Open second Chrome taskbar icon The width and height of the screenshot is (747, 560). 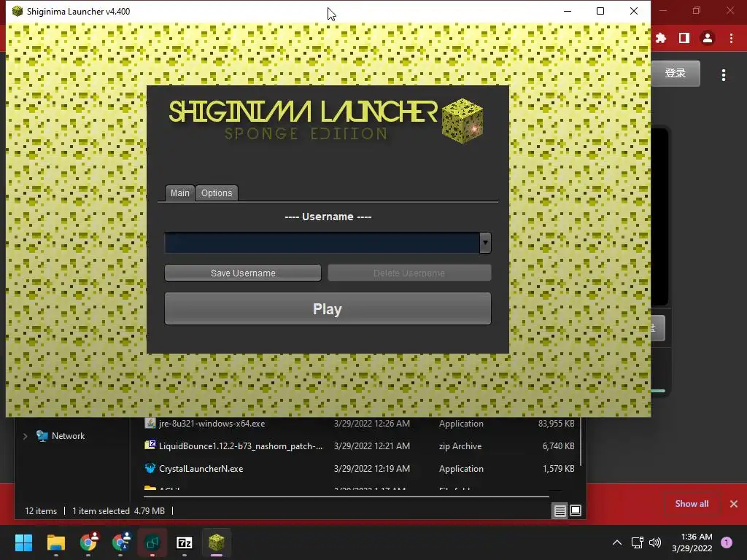pyautogui.click(x=120, y=542)
